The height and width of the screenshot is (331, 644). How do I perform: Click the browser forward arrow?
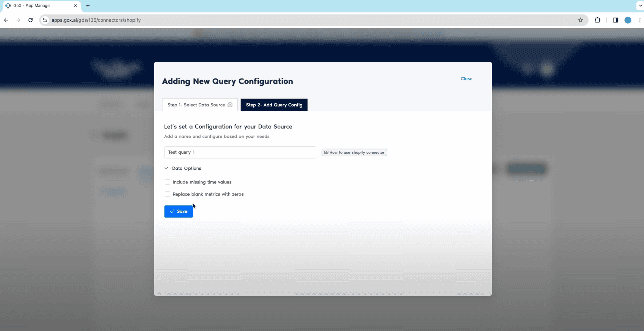pos(18,20)
